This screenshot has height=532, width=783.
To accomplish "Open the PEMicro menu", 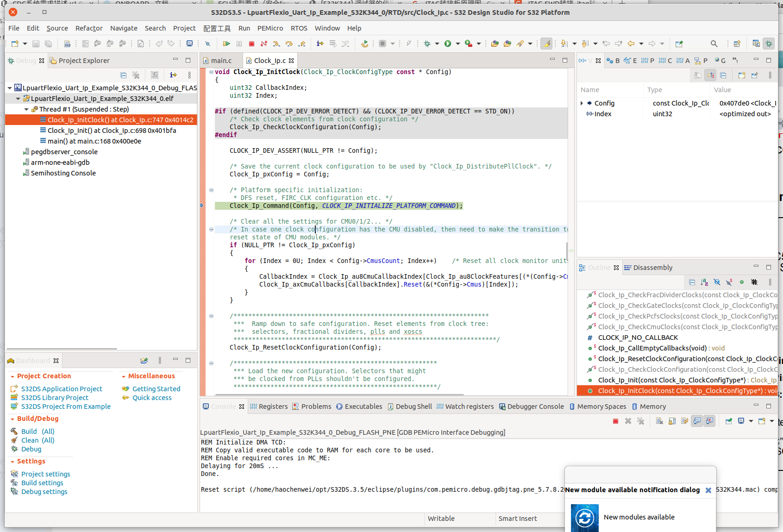I will (270, 28).
